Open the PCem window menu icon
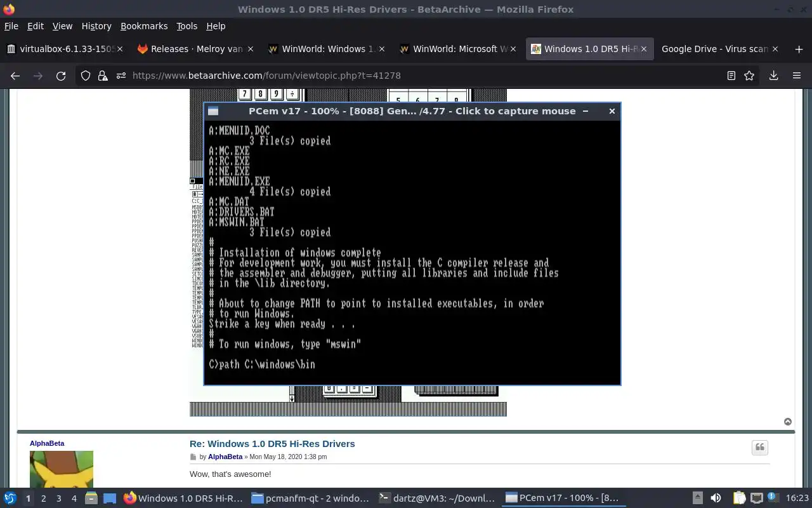The image size is (812, 508). coord(213,111)
